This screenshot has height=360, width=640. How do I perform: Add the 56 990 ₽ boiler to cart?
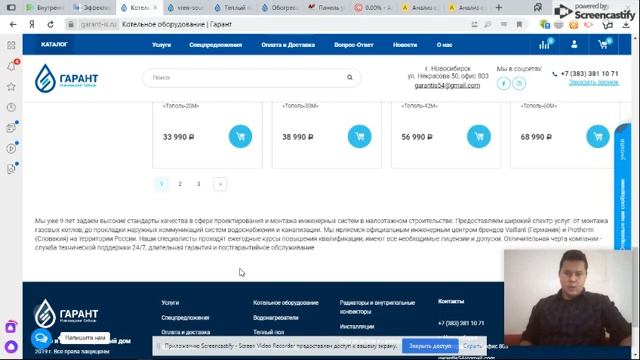[x=479, y=136]
